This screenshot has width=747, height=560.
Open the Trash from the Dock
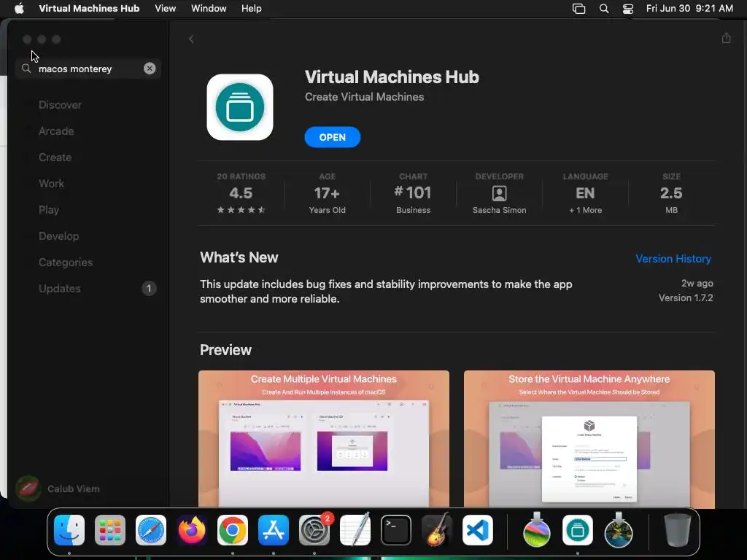678,530
